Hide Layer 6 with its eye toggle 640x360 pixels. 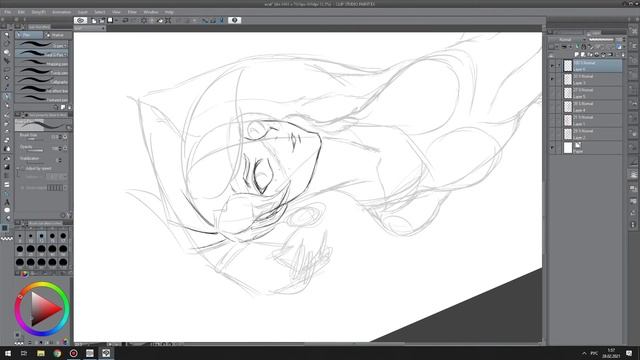(x=552, y=65)
